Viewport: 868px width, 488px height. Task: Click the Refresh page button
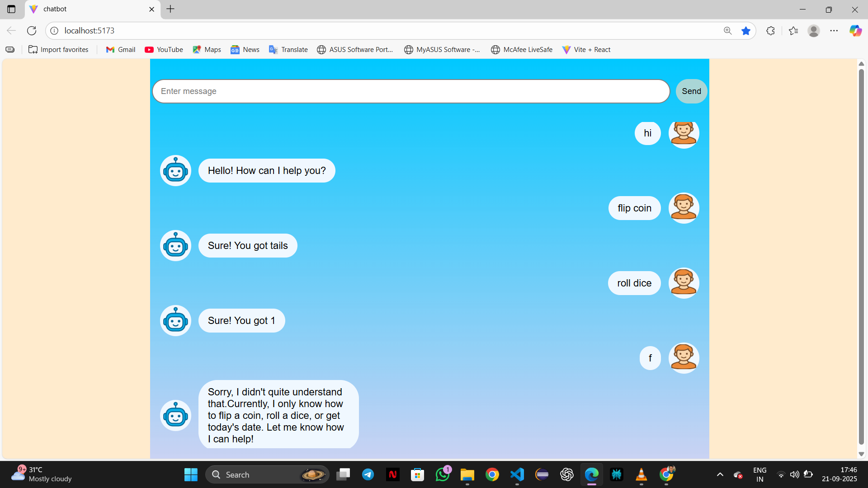(32, 30)
